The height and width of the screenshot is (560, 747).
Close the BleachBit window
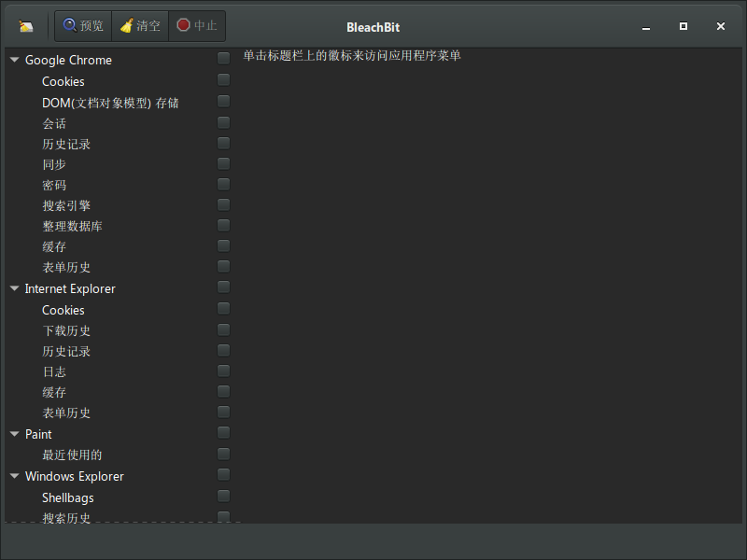(x=721, y=27)
